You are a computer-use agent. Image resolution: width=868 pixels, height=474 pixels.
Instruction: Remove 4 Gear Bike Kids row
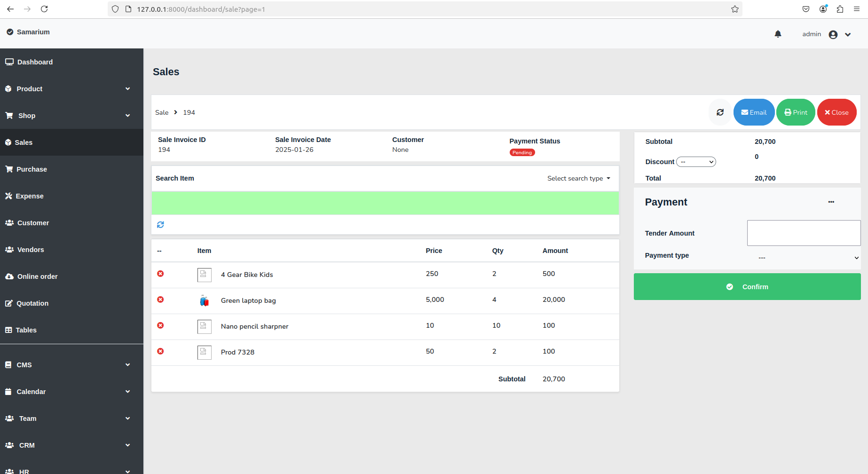pyautogui.click(x=160, y=274)
